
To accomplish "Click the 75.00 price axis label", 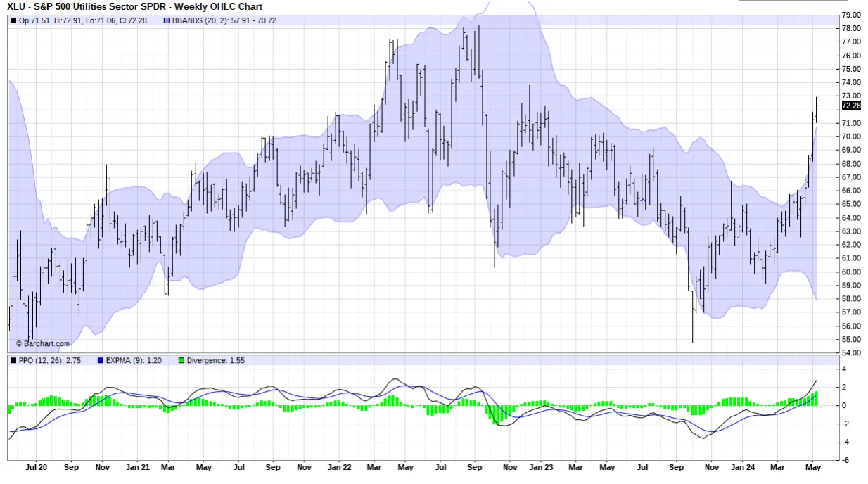I will 851,69.
